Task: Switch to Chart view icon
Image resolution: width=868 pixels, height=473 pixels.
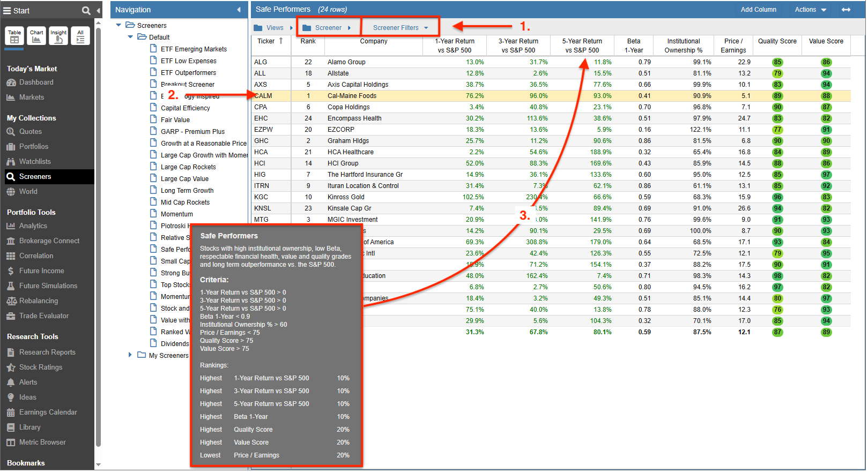Action: (36, 36)
